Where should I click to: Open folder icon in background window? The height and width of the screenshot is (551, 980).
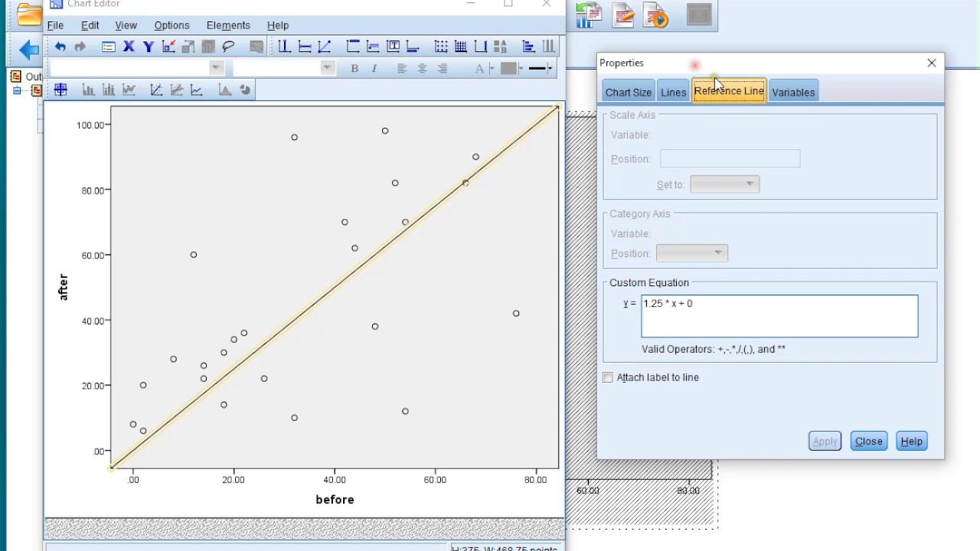click(29, 15)
